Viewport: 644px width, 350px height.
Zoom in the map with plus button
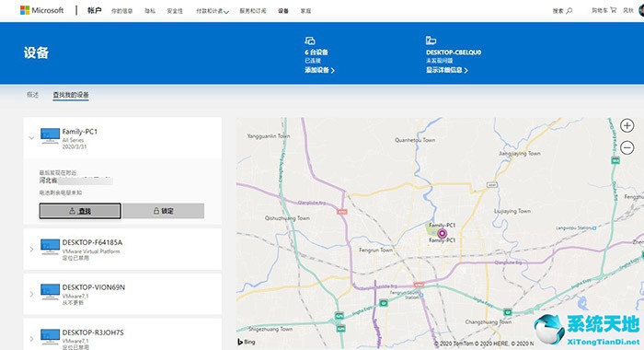point(627,125)
